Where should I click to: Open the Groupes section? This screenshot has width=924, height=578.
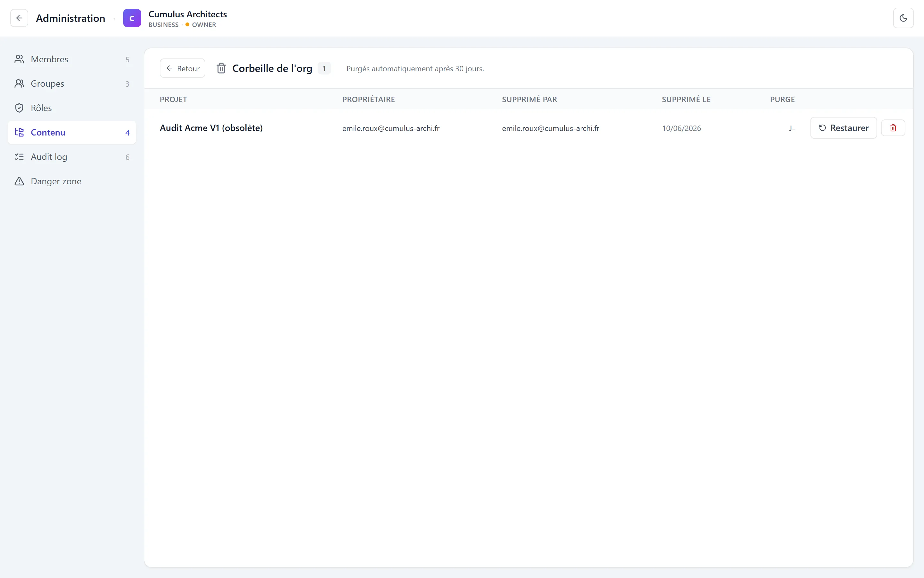[72, 84]
